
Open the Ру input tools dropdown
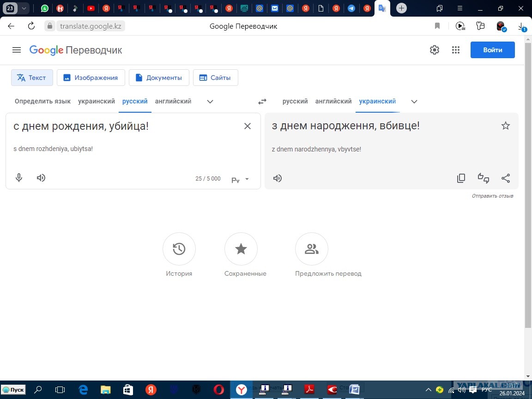click(x=240, y=180)
